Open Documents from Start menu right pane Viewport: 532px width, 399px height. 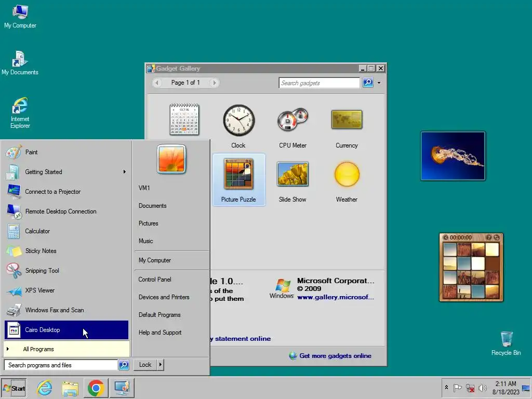click(152, 206)
